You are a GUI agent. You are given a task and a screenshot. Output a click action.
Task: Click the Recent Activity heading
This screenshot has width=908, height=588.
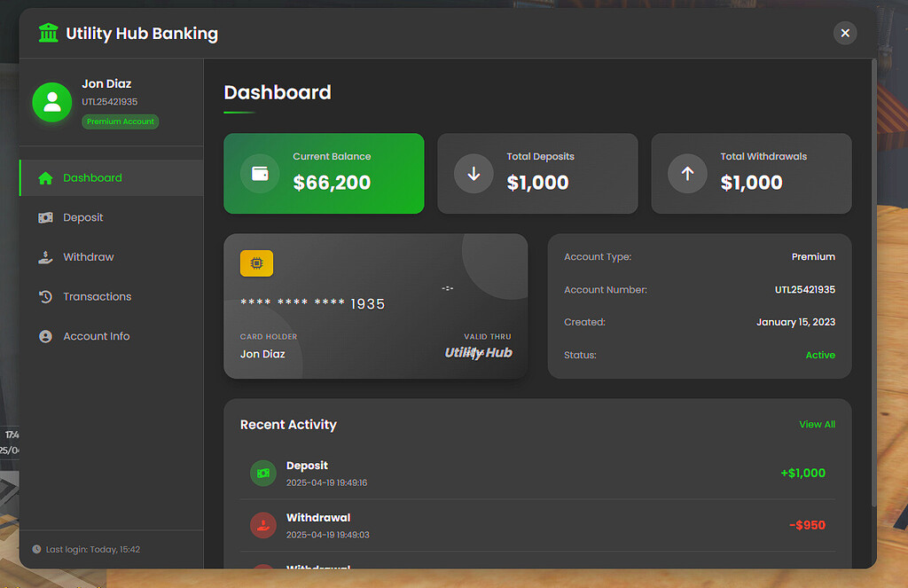coord(288,425)
